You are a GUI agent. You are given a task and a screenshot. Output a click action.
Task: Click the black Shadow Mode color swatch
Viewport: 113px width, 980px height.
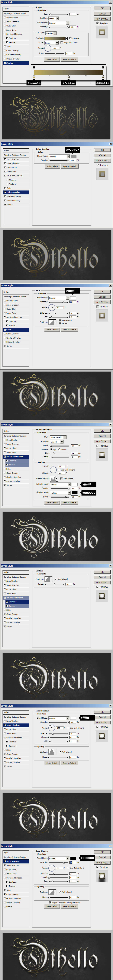(75, 493)
